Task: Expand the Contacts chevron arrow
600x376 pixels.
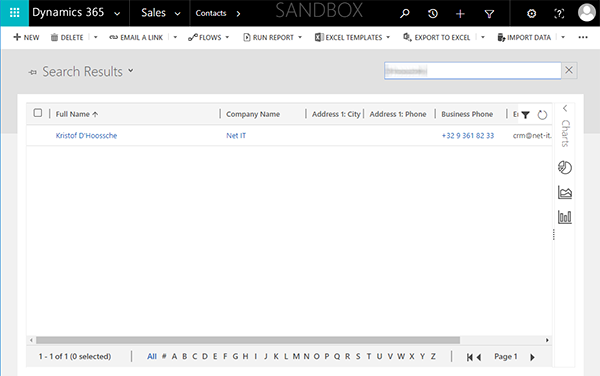Action: coord(238,14)
